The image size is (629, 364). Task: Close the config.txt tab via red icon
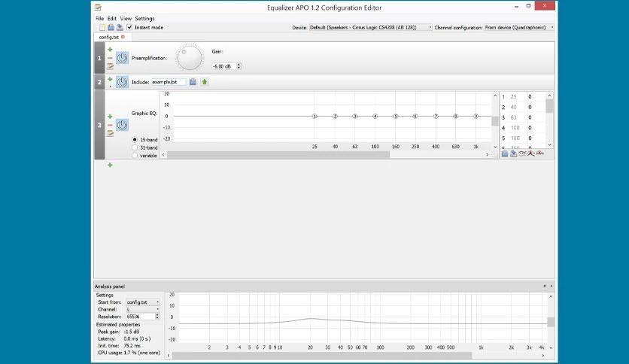tap(123, 37)
